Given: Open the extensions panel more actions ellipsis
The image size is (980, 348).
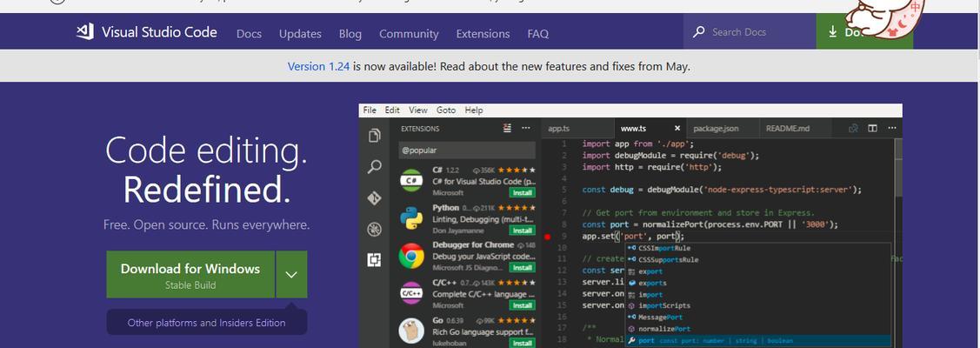Looking at the screenshot, I should 526,128.
